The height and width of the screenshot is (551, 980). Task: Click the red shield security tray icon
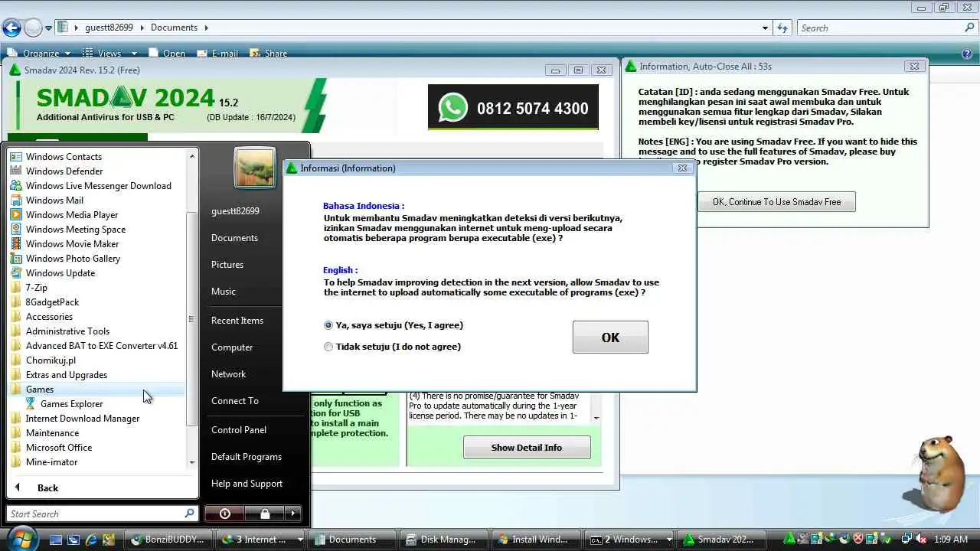pos(858,539)
